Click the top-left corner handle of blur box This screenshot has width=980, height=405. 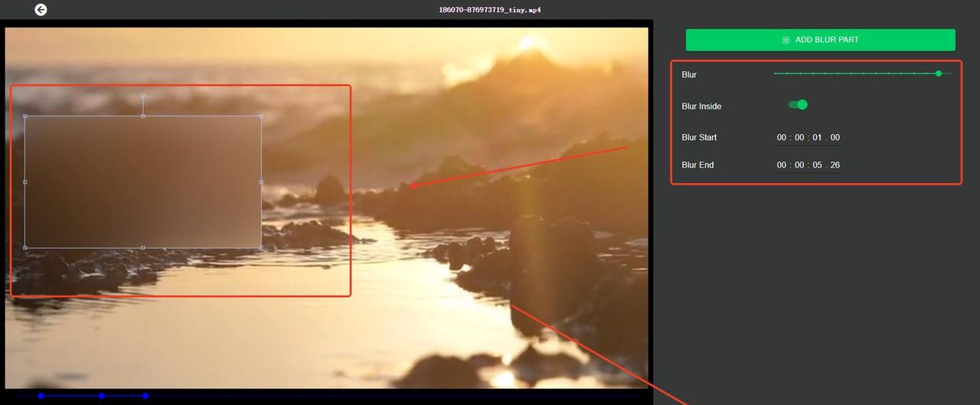[x=25, y=116]
